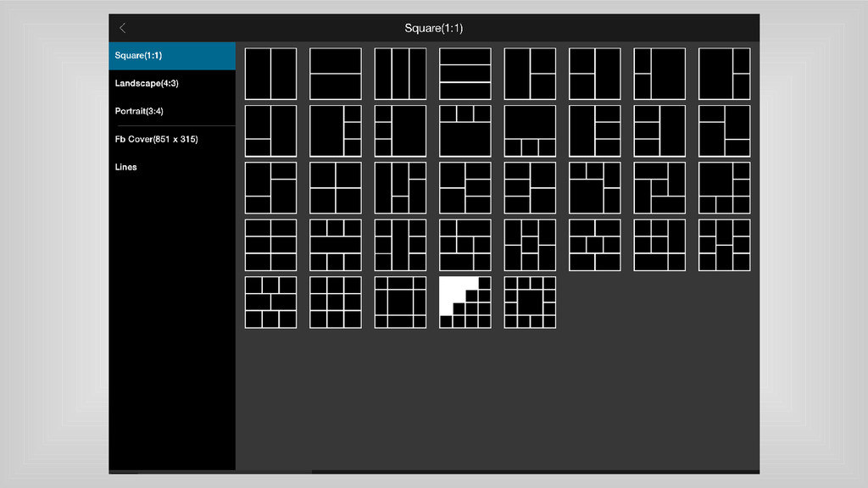Choose the 3x3 nine-cell grid layout
Viewport: 868px width, 488px height.
(336, 302)
